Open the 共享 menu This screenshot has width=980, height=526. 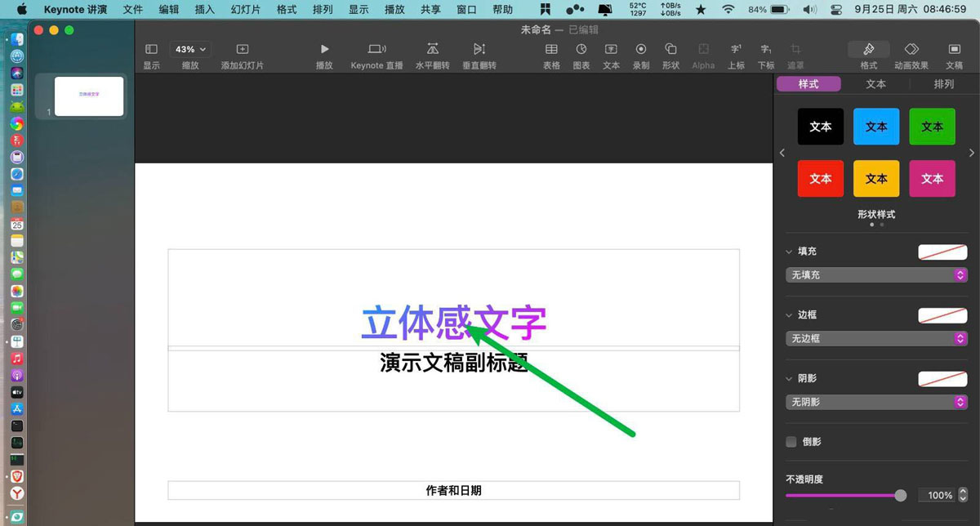click(x=430, y=10)
